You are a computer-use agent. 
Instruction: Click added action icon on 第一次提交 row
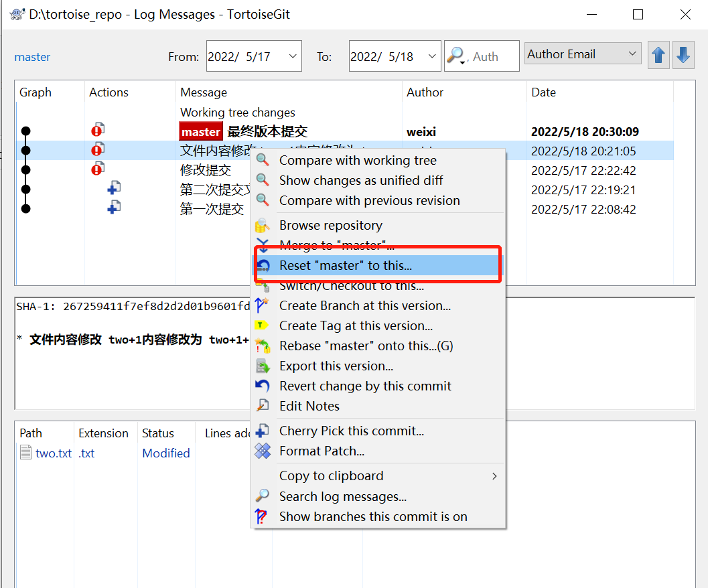click(x=114, y=207)
